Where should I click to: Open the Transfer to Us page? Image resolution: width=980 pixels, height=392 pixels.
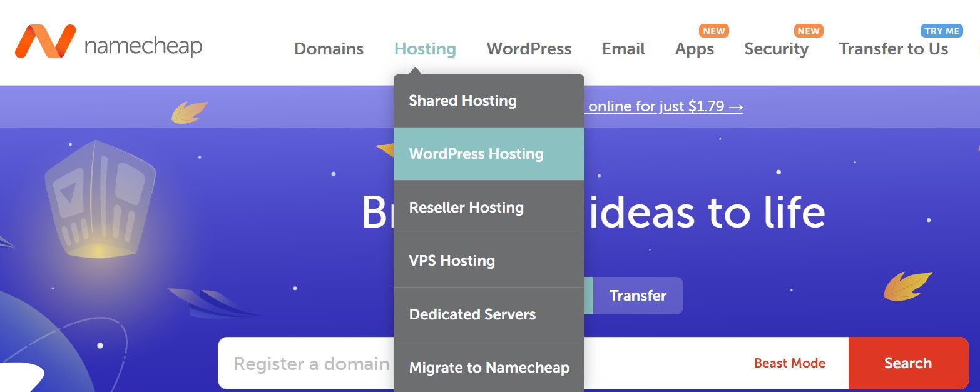coord(894,48)
